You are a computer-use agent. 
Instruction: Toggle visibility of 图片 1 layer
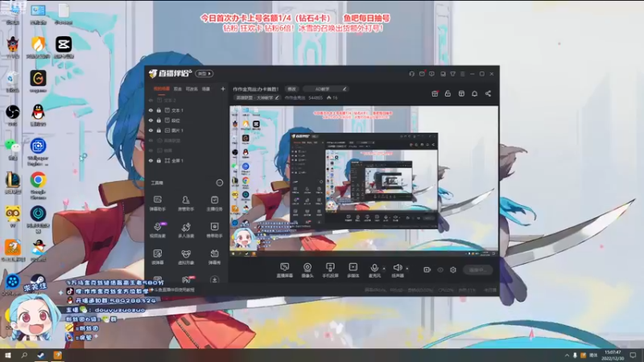coord(151,130)
